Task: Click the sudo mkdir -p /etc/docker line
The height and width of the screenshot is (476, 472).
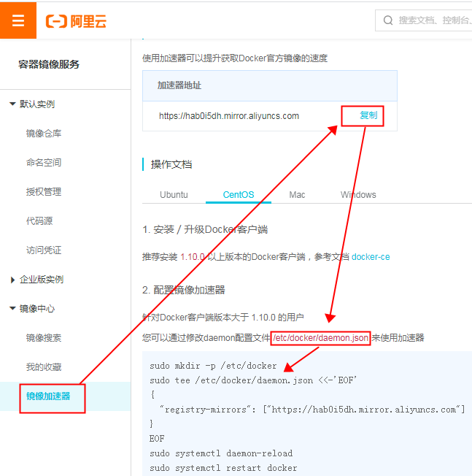Action: point(213,366)
